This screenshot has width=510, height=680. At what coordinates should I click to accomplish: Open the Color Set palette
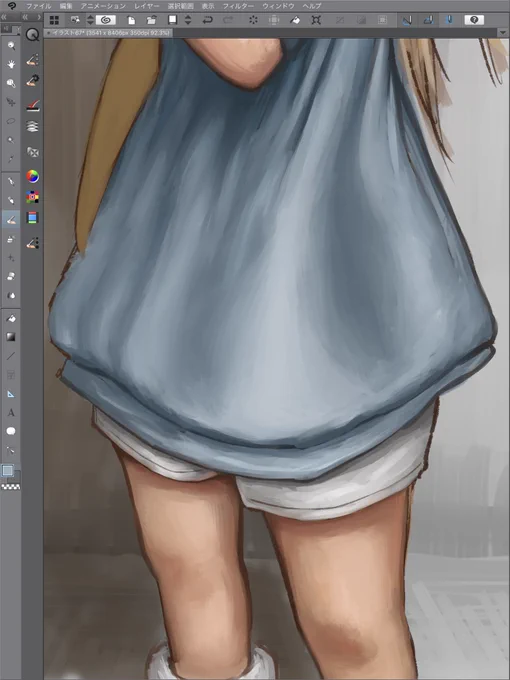click(32, 197)
